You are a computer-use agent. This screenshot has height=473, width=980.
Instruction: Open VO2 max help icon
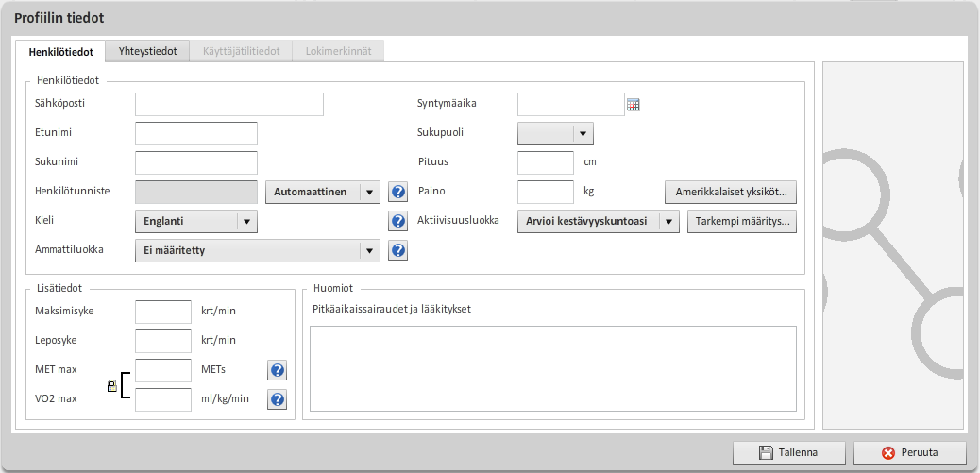point(278,399)
